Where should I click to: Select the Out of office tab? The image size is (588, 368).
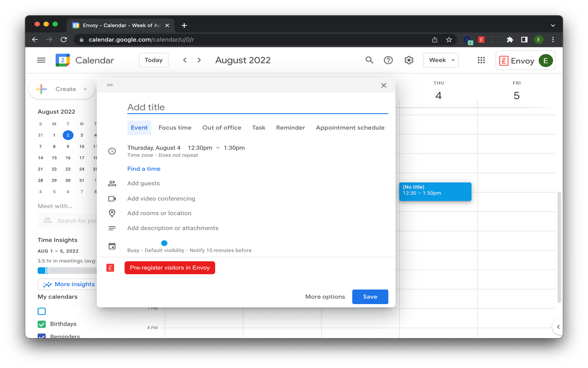tap(222, 127)
